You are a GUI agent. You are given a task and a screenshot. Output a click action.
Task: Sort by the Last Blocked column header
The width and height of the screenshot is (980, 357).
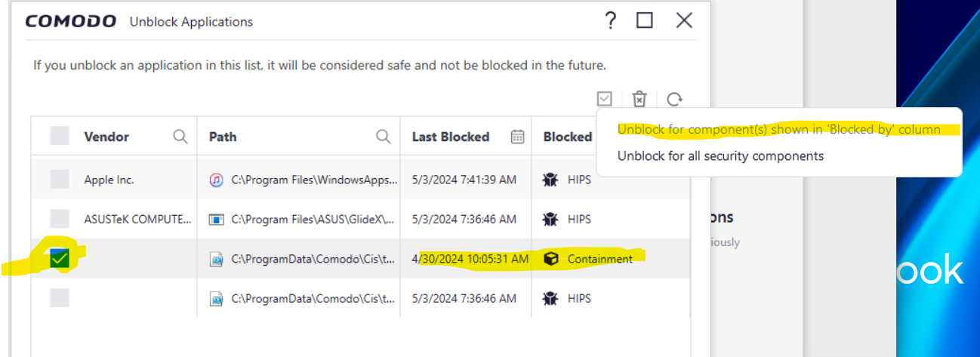(450, 137)
